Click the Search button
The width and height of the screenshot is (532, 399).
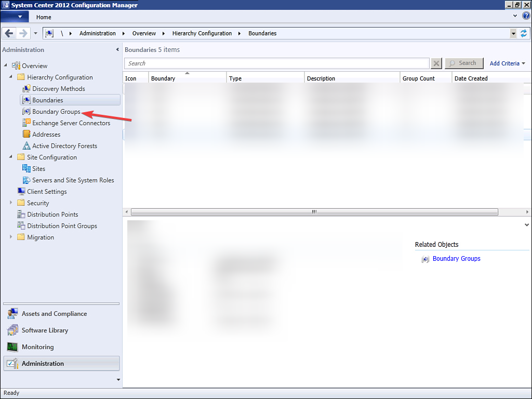click(x=464, y=63)
